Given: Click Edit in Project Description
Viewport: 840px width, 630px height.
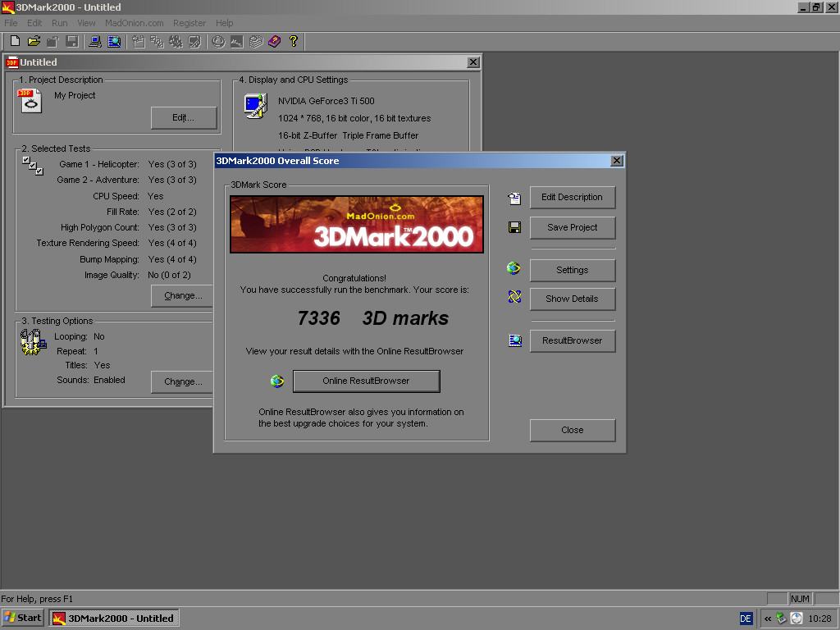Looking at the screenshot, I should pos(184,118).
